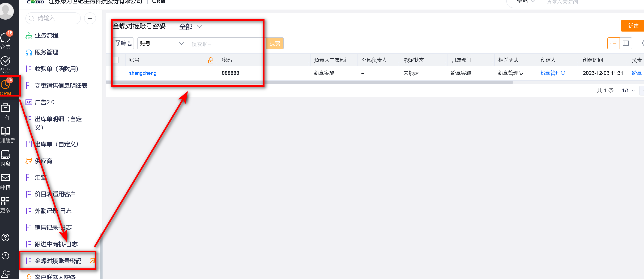Open 供应商 menu item

44,161
